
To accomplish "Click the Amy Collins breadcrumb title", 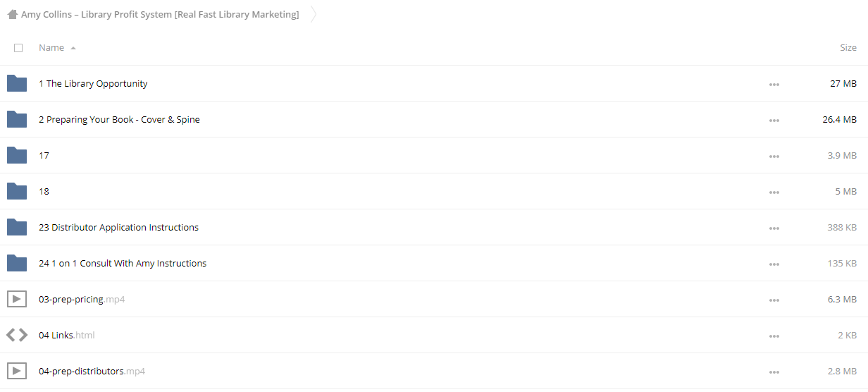I will pyautogui.click(x=160, y=14).
